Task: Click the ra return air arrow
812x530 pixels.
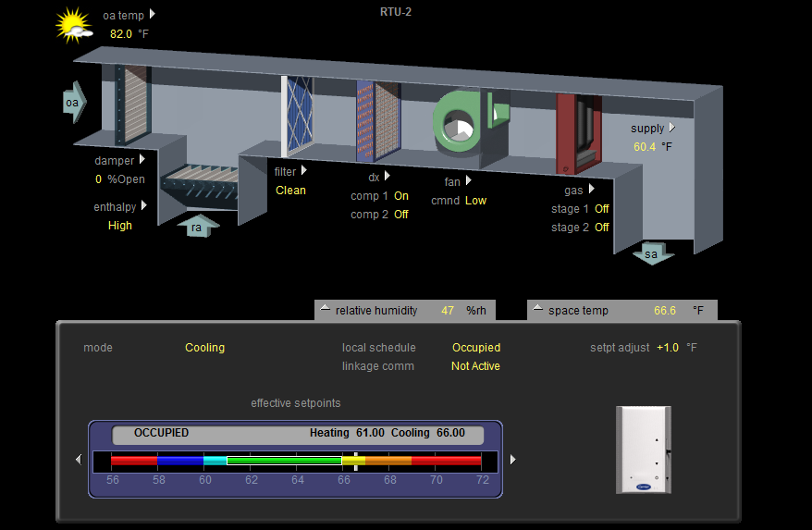Action: point(198,226)
